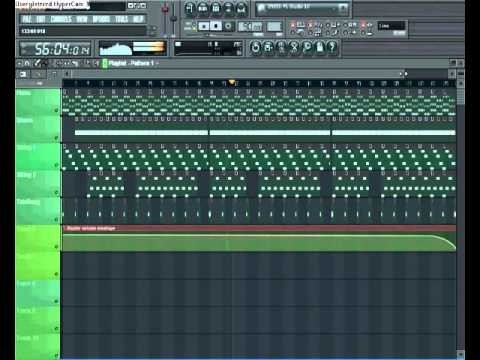Mute the topmost playlist track via its LED
480x360 pixels.
(56, 110)
